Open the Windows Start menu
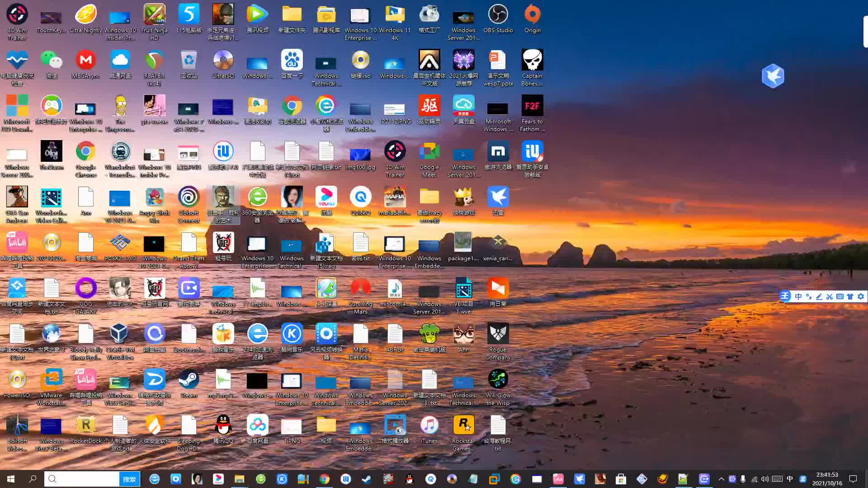Image resolution: width=868 pixels, height=488 pixels. 11,479
